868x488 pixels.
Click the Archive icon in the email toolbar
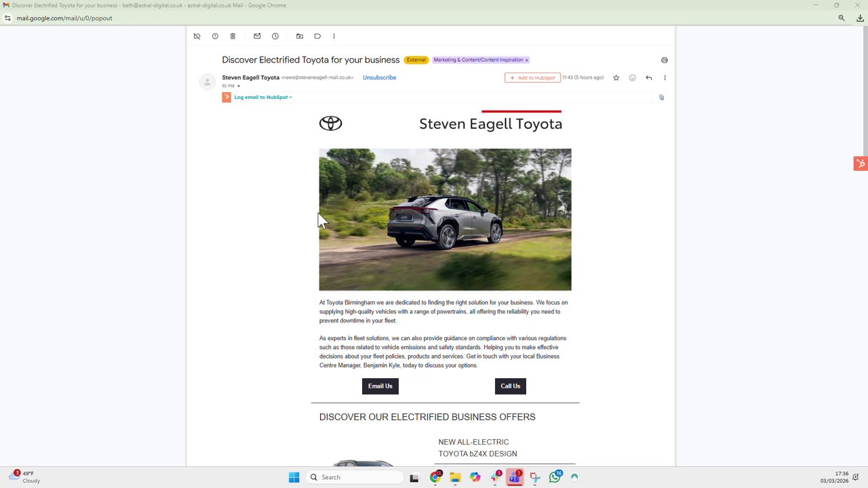[197, 36]
